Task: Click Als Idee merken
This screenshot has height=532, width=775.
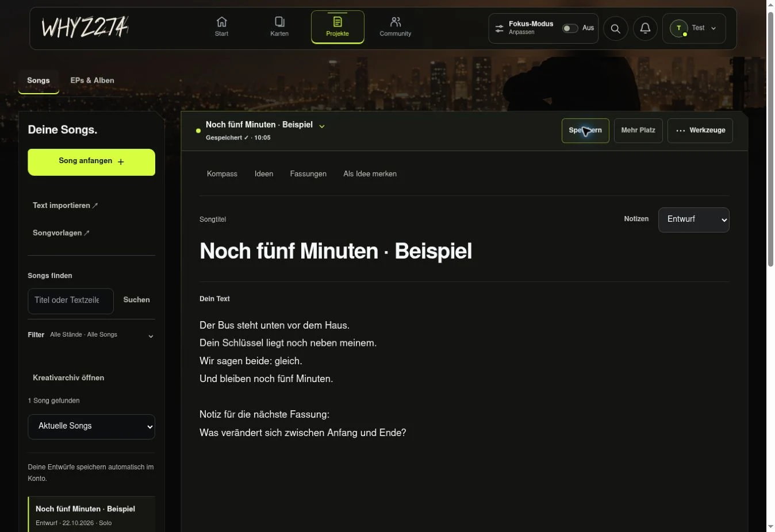Action: point(370,174)
